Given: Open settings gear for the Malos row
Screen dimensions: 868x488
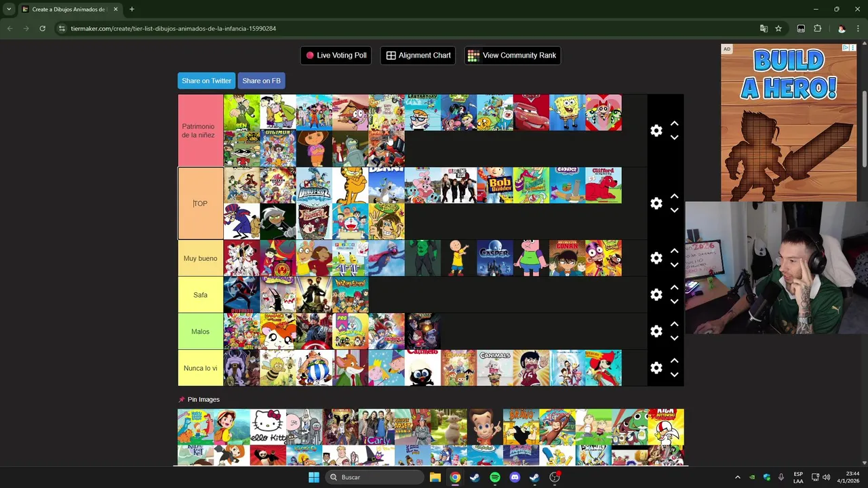Looking at the screenshot, I should pos(656,331).
